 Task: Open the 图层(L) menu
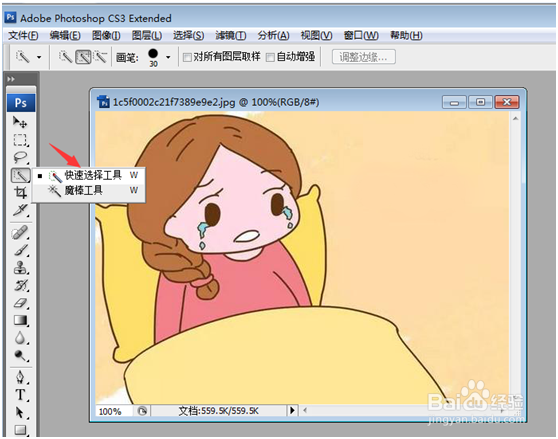(x=147, y=36)
